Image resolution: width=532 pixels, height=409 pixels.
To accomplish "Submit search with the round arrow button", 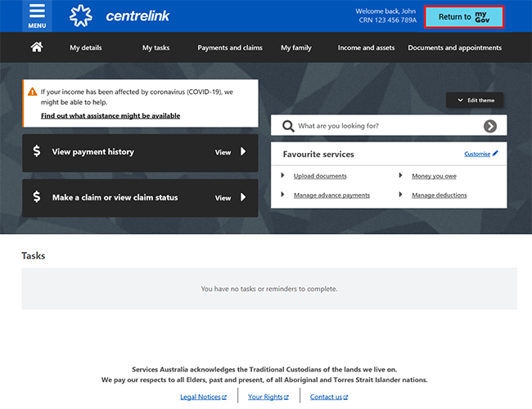I will click(x=490, y=126).
